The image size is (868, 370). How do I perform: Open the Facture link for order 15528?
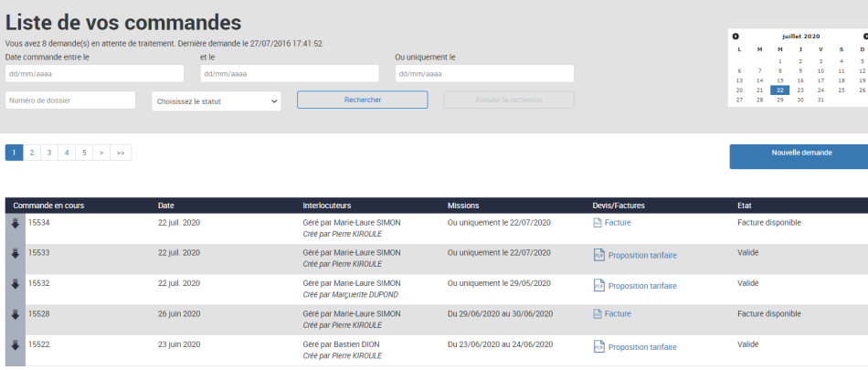tap(618, 314)
